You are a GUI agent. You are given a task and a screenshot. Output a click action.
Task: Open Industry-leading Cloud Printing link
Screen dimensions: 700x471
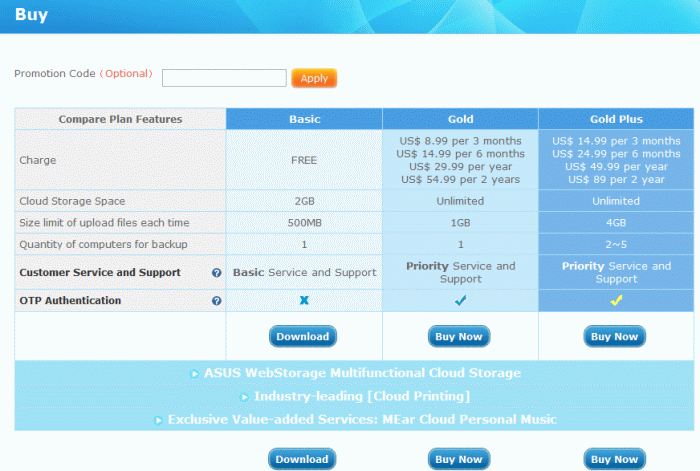pyautogui.click(x=362, y=396)
